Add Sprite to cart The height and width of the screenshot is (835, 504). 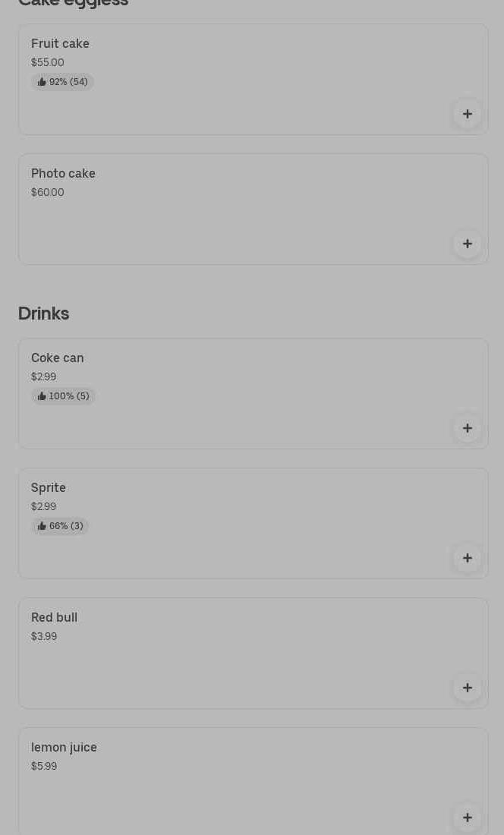point(468,558)
